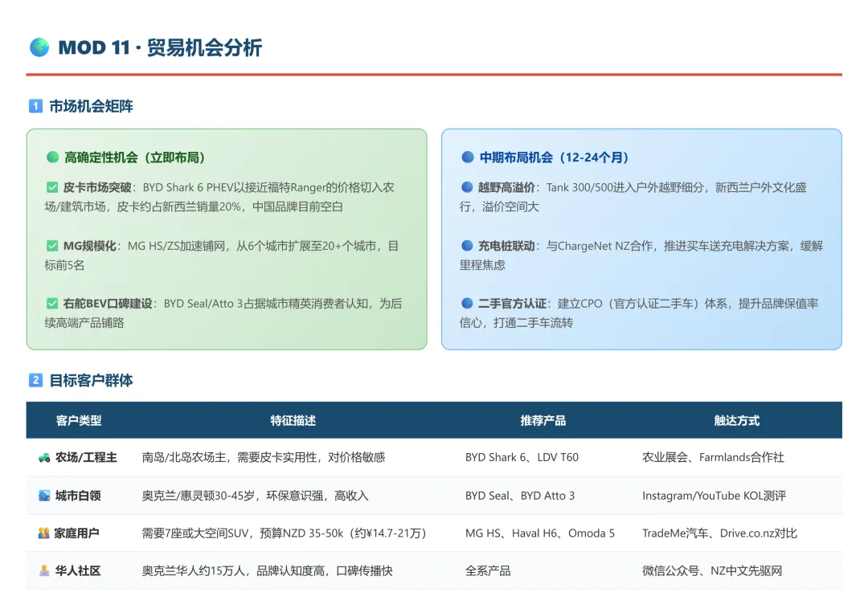Screen dimensions: 868x613
Task: Click the bold MG规模化 label
Action: pyautogui.click(x=89, y=246)
